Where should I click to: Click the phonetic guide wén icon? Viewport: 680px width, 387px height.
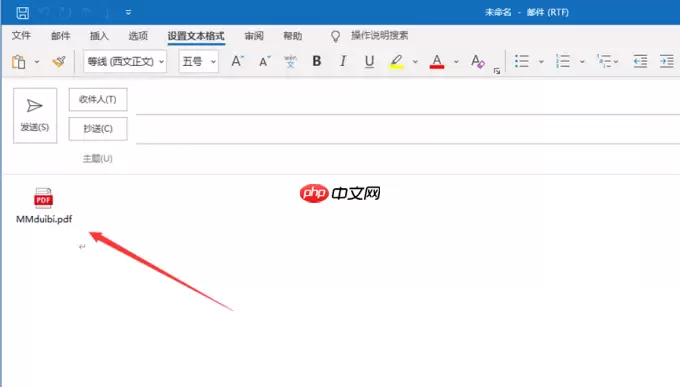[x=290, y=62]
